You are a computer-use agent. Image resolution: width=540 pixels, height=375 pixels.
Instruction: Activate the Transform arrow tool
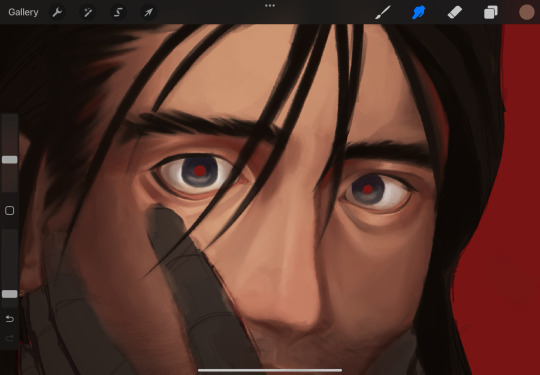pyautogui.click(x=148, y=13)
